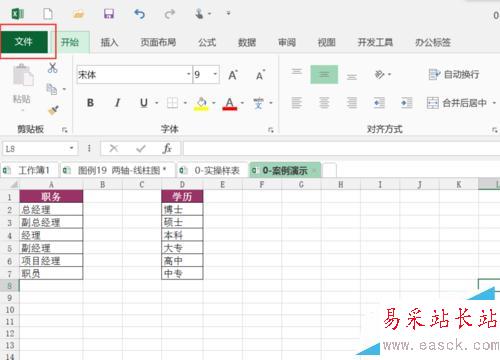Viewport: 500px width, 360px height.
Task: Open the 审阅 (Review) tab
Action: 287,42
